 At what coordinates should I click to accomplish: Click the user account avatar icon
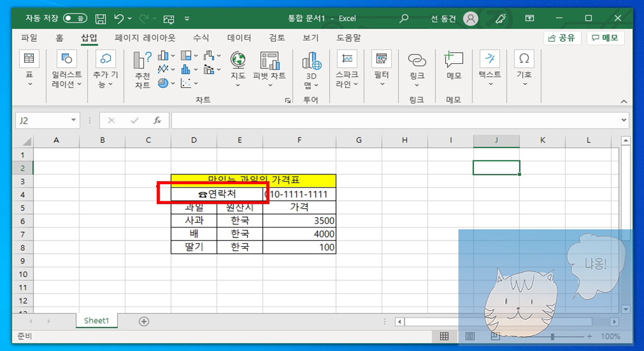point(471,19)
